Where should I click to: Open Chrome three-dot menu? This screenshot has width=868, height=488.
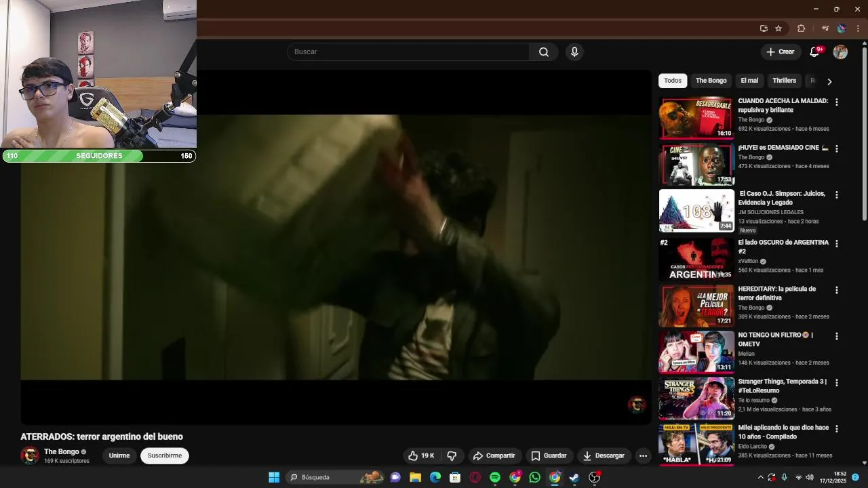pos(858,28)
